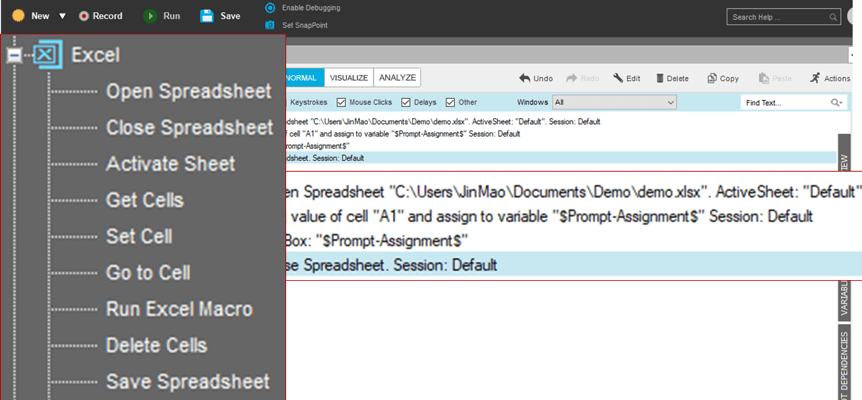
Task: Uncheck the Delays filter checkbox
Action: click(x=406, y=102)
